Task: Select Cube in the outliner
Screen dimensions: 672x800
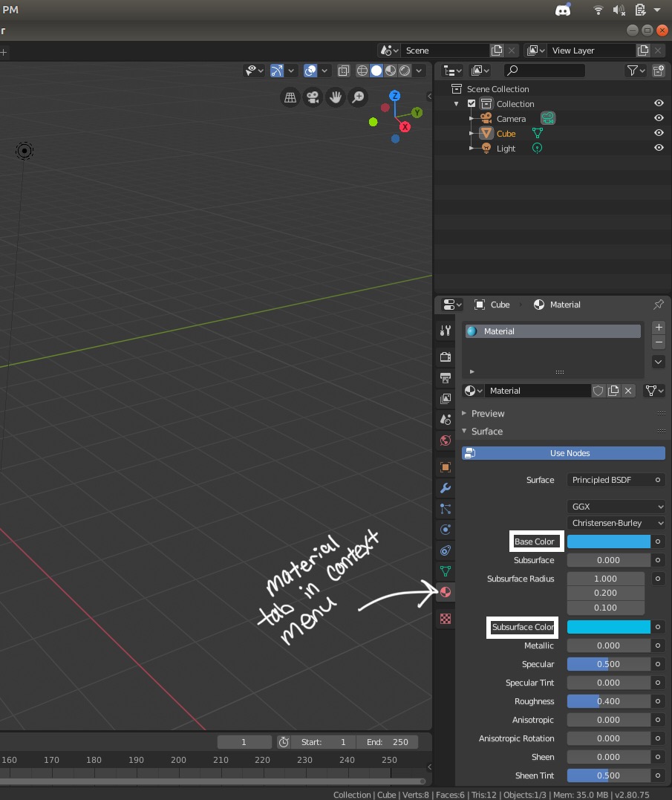Action: tap(506, 134)
